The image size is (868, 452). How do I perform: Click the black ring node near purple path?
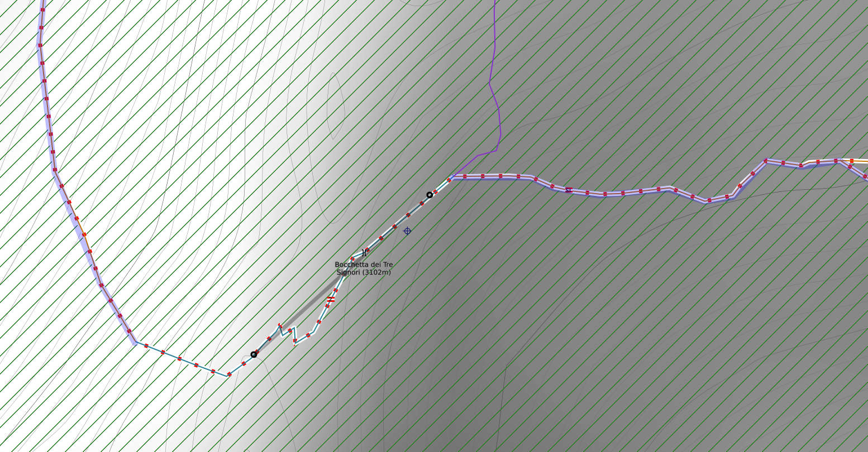[430, 195]
